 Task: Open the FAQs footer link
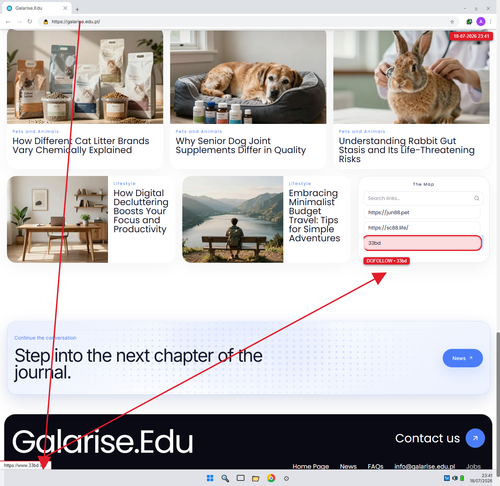(375, 466)
